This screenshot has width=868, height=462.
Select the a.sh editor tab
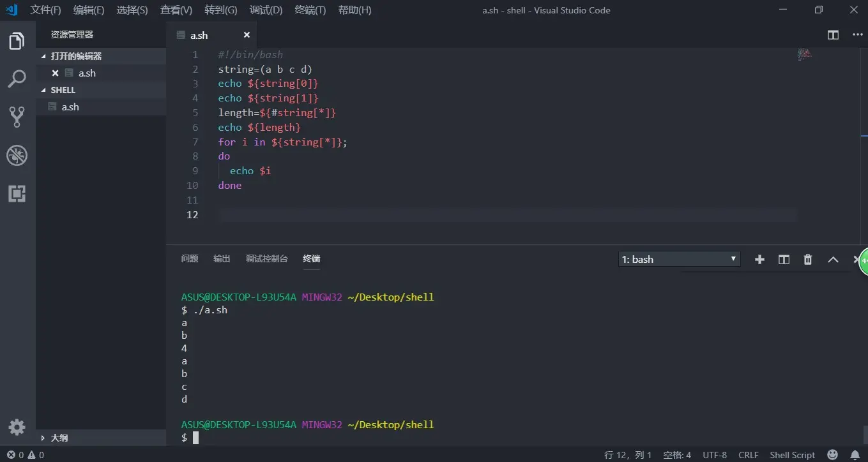[211, 35]
